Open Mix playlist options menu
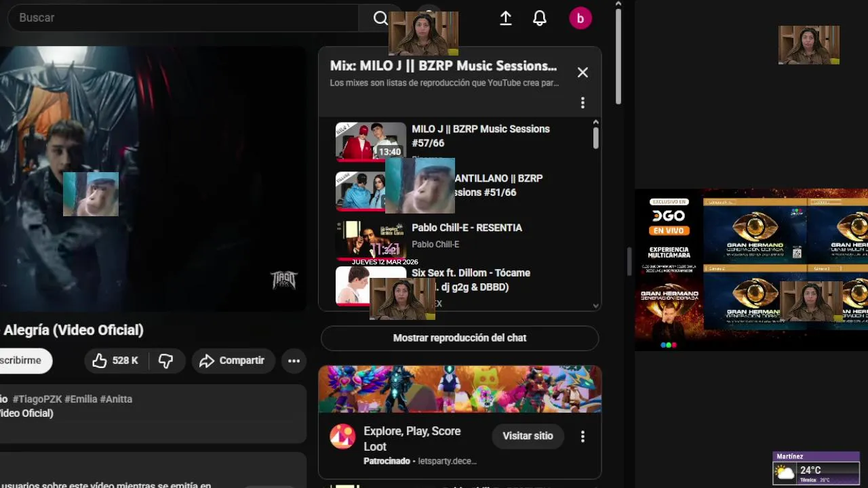 tap(583, 103)
